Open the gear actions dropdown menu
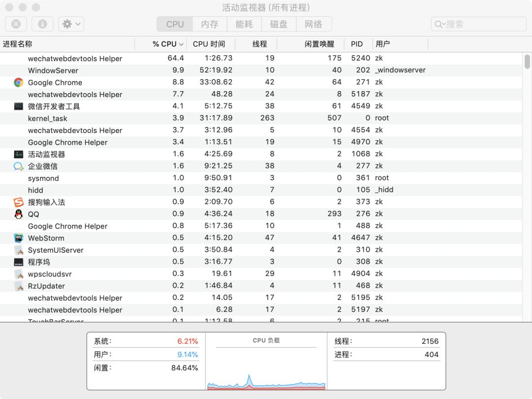The image size is (532, 399). [x=71, y=24]
